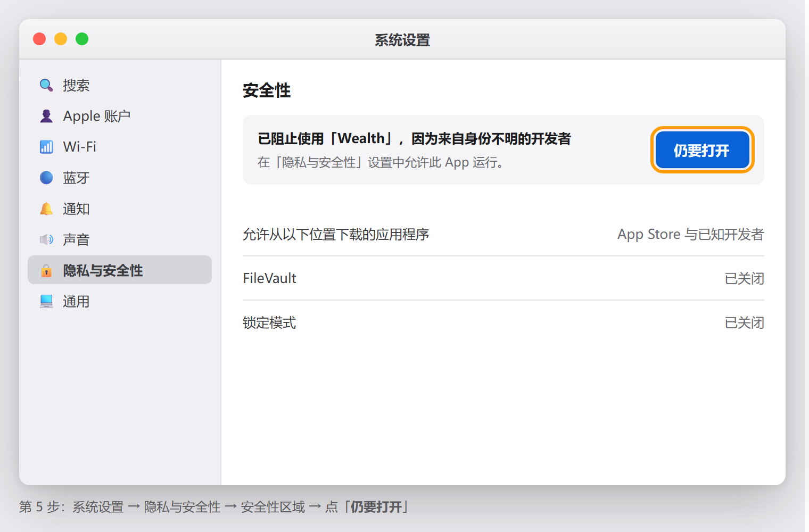
Task: Minimize the window with yellow button
Action: pos(61,39)
